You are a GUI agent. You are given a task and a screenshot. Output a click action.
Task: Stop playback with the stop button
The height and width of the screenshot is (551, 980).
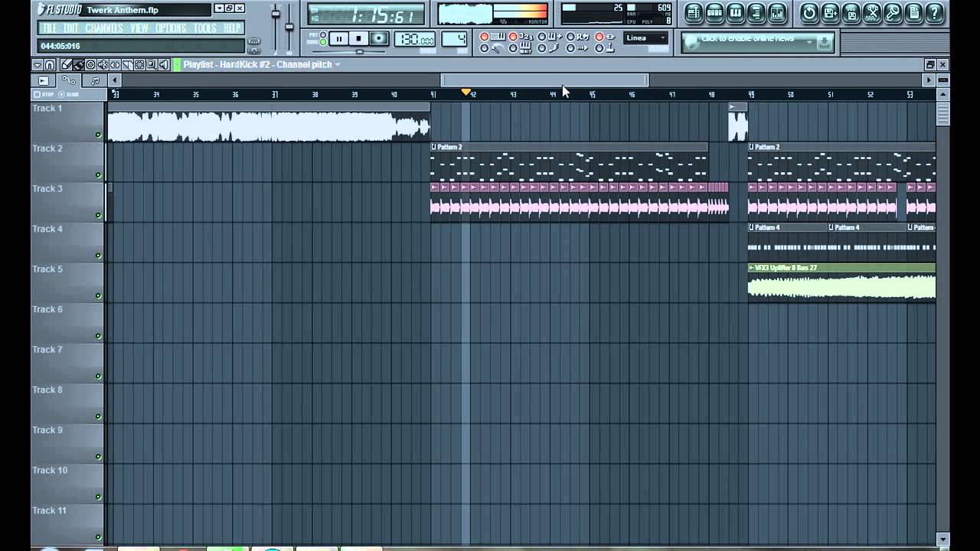358,38
